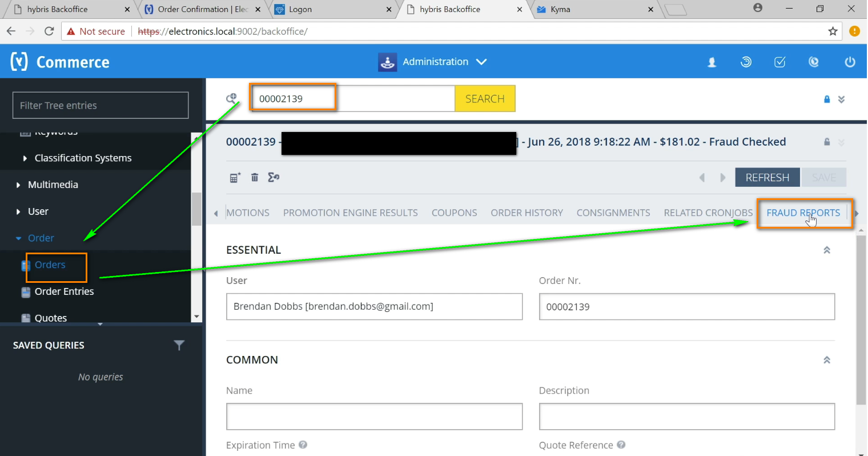Select Order Entries in the tree
Screen dimensions: 868x456
(64, 291)
